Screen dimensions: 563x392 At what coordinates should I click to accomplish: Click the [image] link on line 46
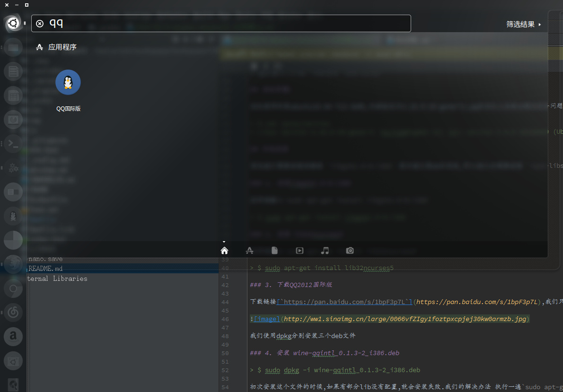[x=267, y=319]
